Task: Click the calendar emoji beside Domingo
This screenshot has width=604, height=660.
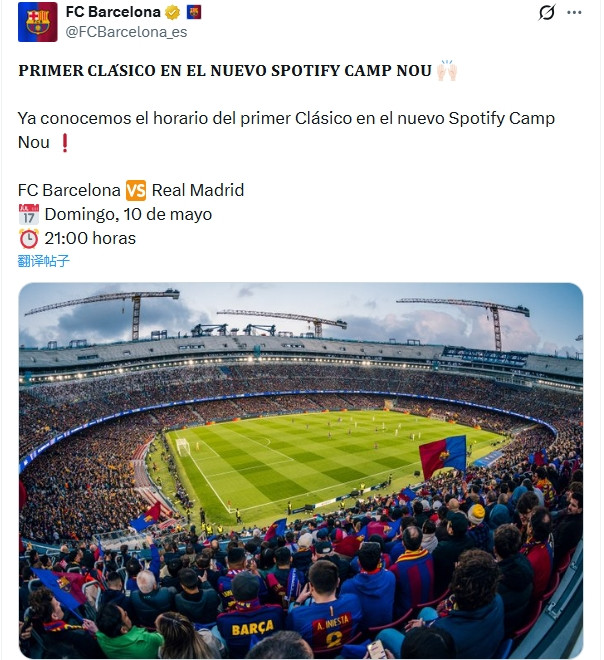Action: pos(28,214)
